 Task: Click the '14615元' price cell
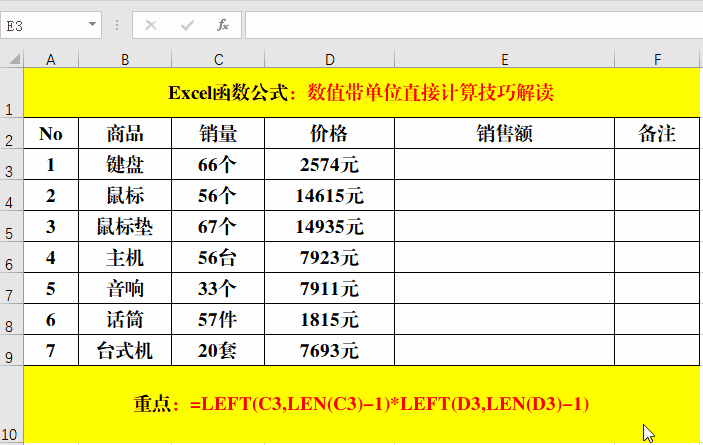[330, 195]
